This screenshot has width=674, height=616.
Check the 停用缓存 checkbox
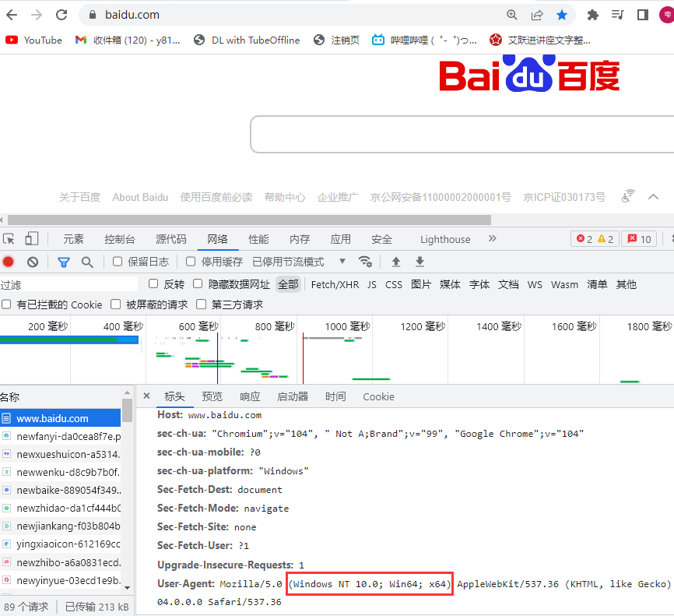[191, 262]
